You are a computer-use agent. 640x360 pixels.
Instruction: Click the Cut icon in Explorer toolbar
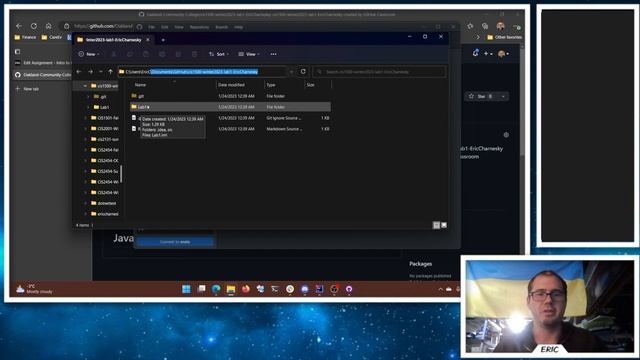pyautogui.click(x=113, y=54)
